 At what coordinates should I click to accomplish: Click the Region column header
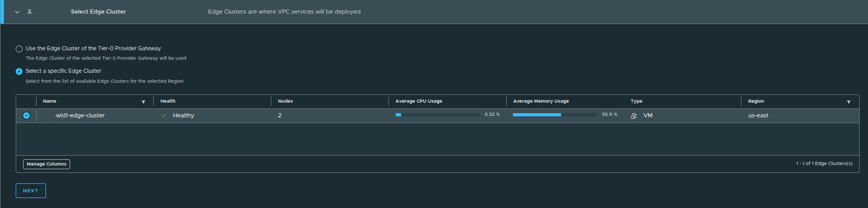(x=756, y=101)
